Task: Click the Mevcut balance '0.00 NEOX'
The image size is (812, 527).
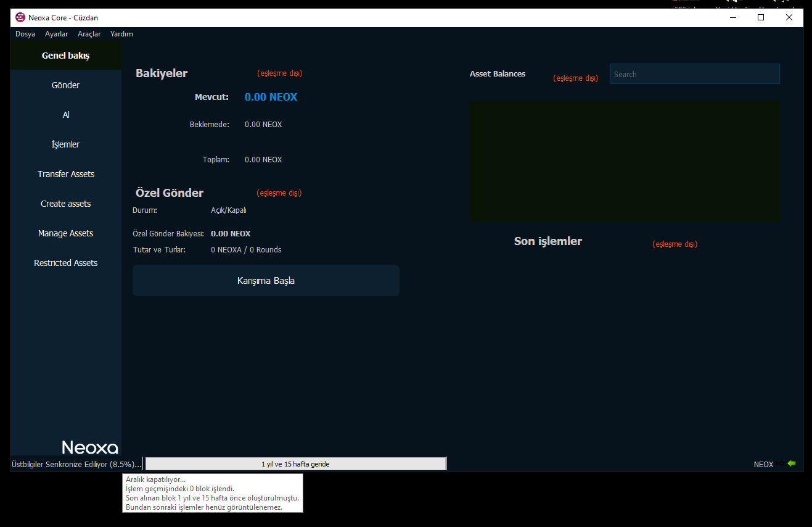Action: pyautogui.click(x=271, y=97)
